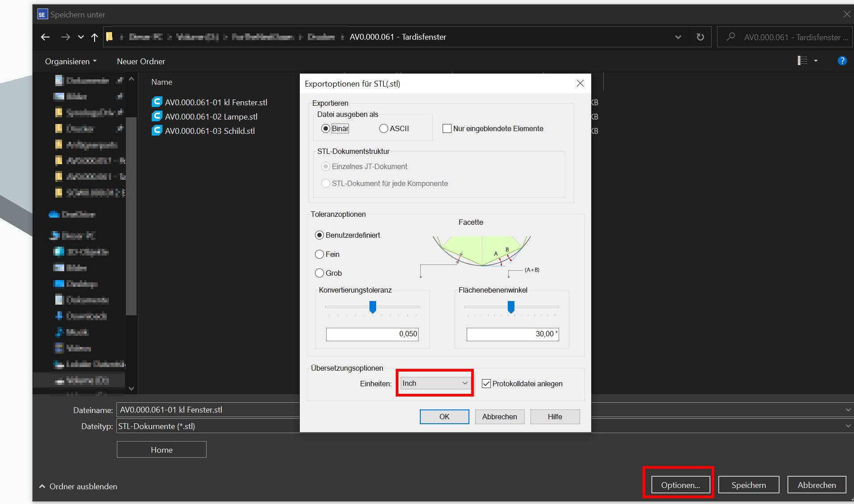The height and width of the screenshot is (504, 854).
Task: Choose the Fein tolerance option
Action: (x=319, y=254)
